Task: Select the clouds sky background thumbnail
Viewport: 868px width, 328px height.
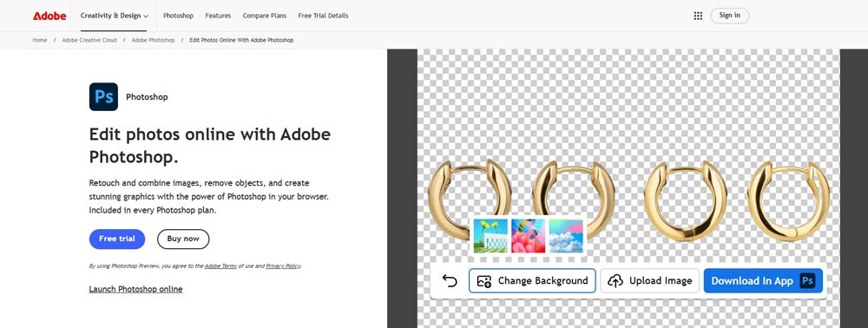Action: tap(566, 236)
